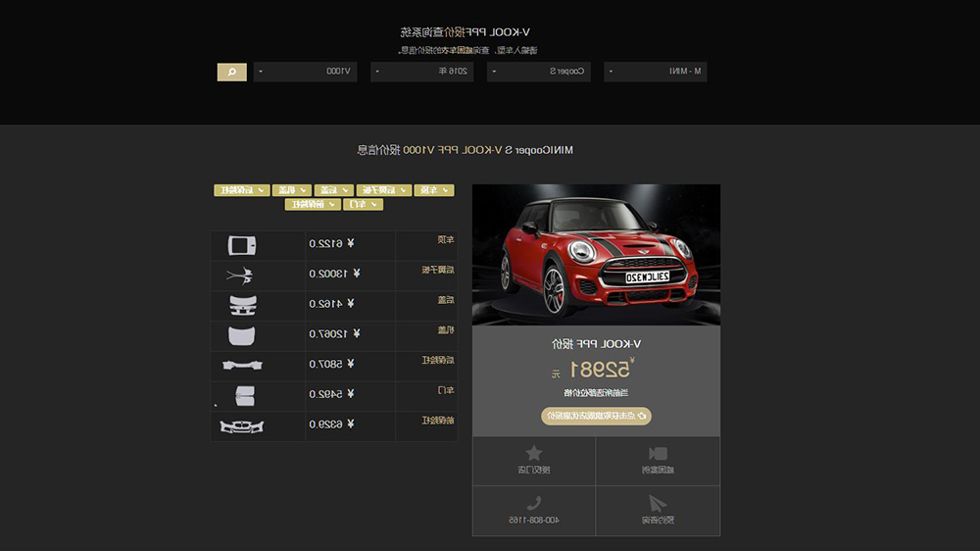This screenshot has width=980, height=551.
Task: Click the V-KOOL PPF 报价 heading under the car
Action: tap(596, 344)
